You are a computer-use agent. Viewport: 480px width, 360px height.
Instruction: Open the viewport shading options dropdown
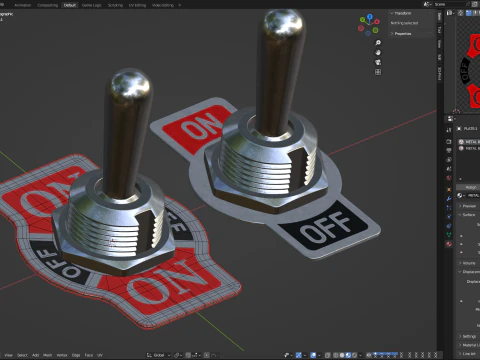pyautogui.click(x=360, y=355)
